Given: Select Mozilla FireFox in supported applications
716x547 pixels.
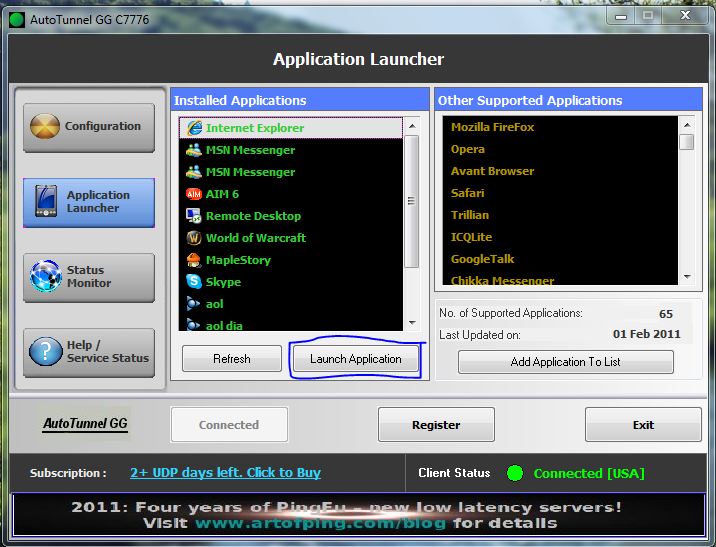Looking at the screenshot, I should 560,127.
